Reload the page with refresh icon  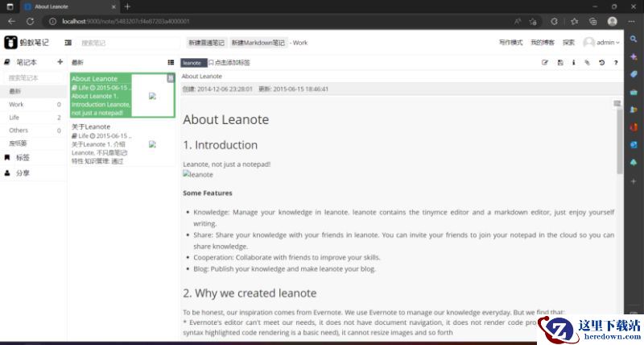[30, 22]
